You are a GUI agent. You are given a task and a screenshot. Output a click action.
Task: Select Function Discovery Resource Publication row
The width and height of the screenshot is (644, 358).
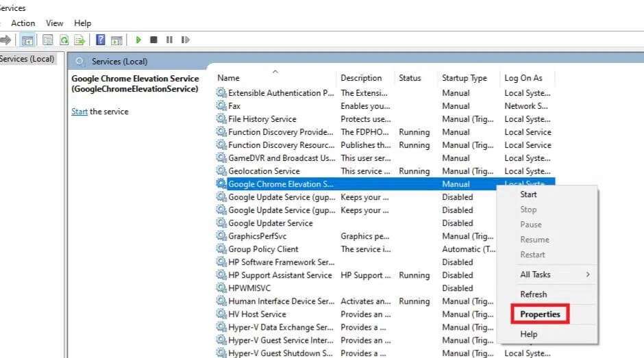(x=385, y=145)
